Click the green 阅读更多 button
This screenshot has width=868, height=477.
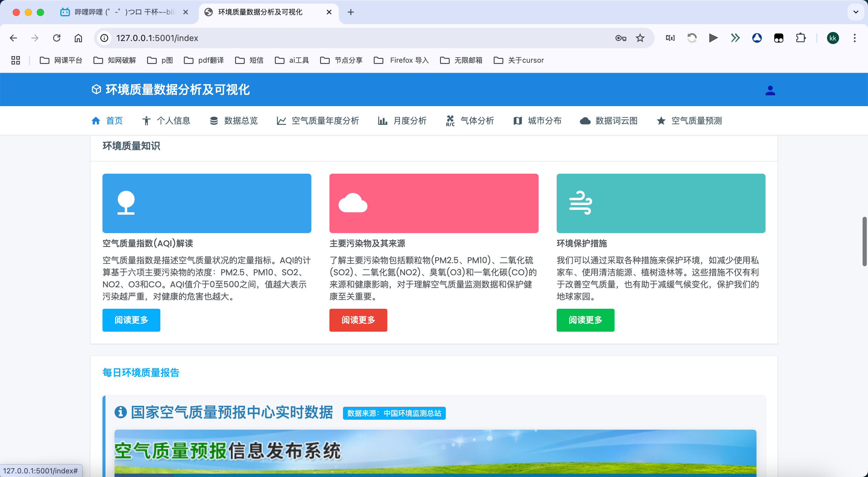pyautogui.click(x=585, y=320)
